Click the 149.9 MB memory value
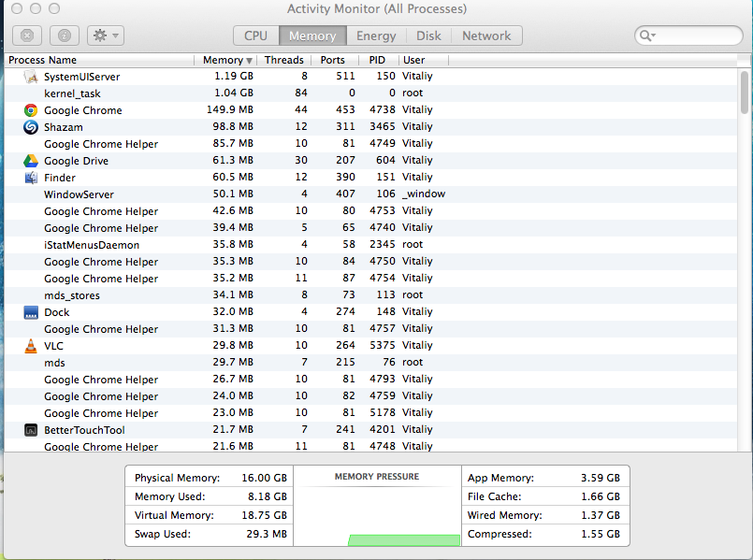The width and height of the screenshot is (753, 560). (x=230, y=109)
